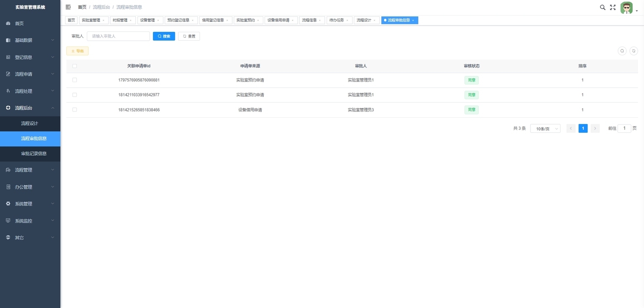Go to previous page arrow

tap(571, 129)
